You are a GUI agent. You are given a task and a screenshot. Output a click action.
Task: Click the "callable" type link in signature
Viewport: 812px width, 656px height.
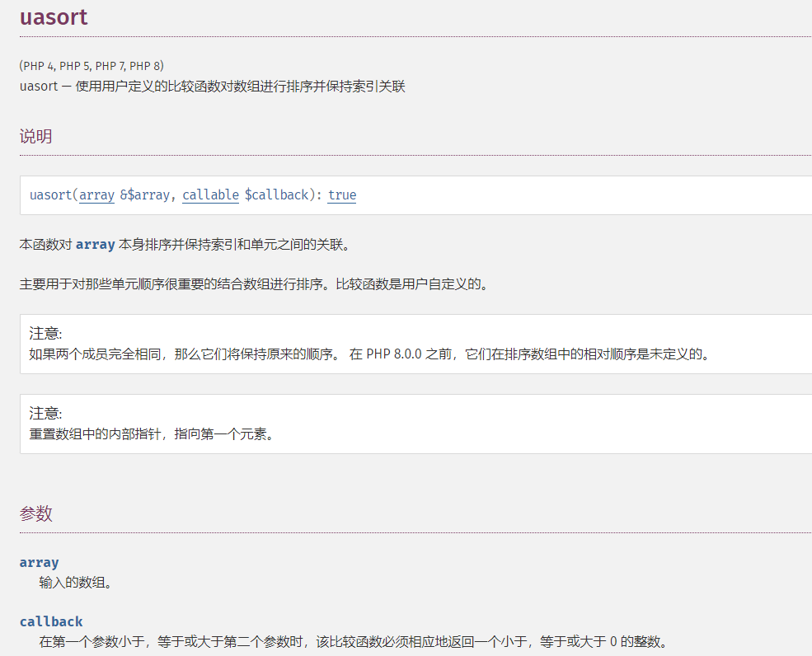(x=210, y=195)
